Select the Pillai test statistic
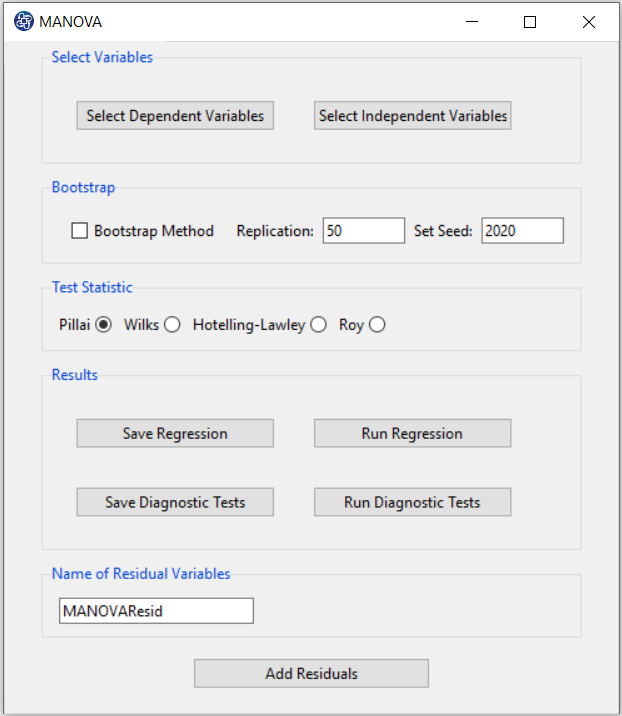 (103, 325)
